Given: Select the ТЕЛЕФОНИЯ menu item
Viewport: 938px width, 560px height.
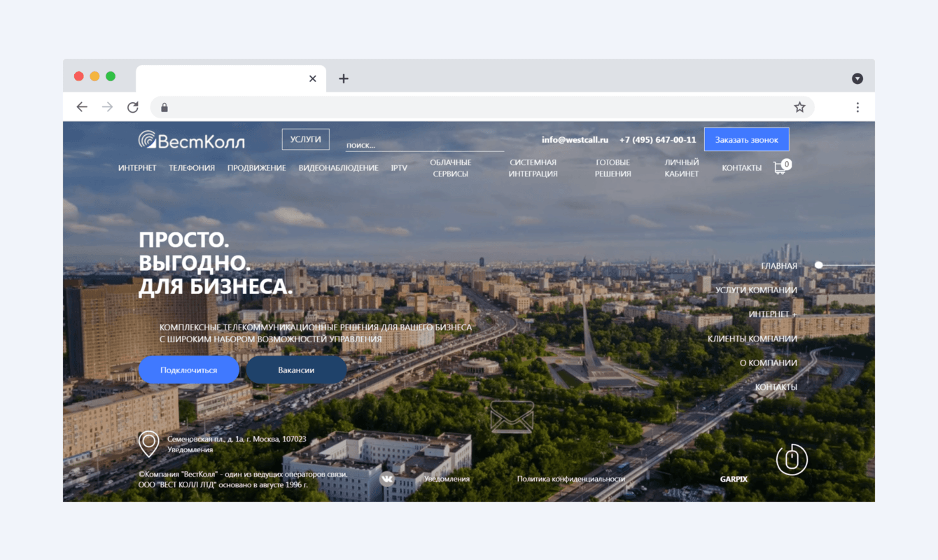Looking at the screenshot, I should click(x=192, y=167).
